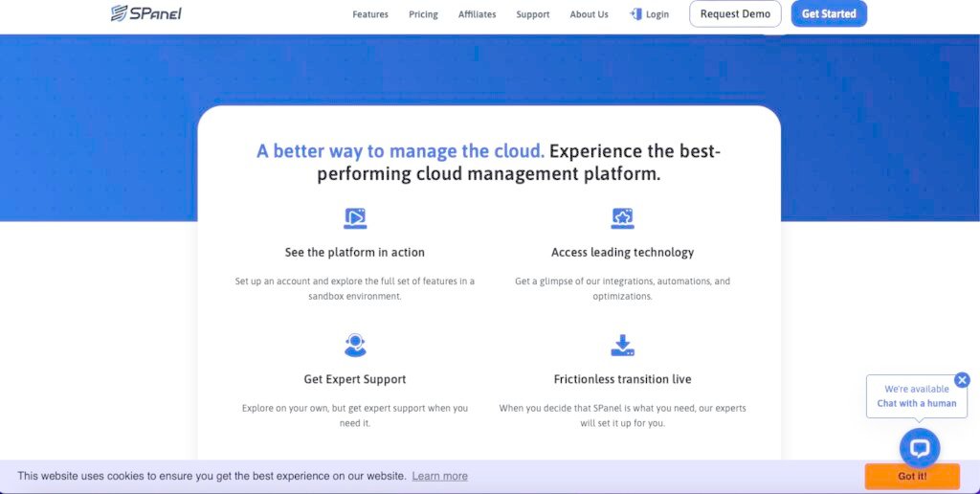Open the Affiliates nav link
Image resolution: width=980 pixels, height=494 pixels.
pyautogui.click(x=477, y=14)
